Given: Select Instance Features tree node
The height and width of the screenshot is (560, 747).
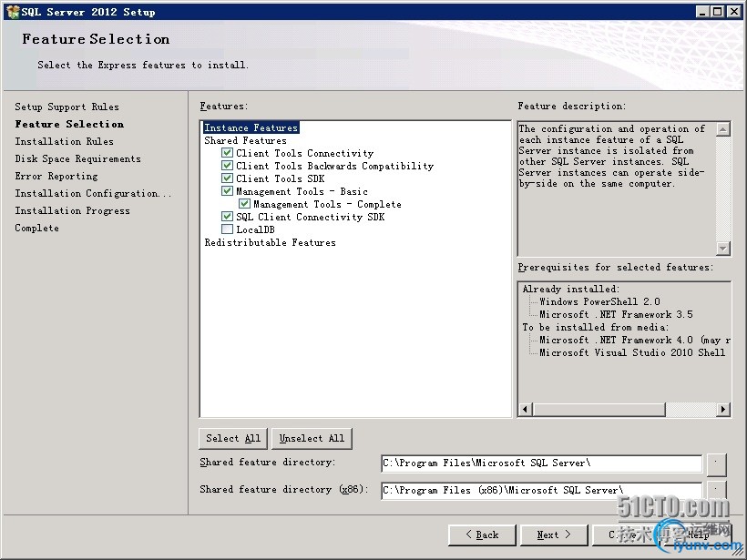Looking at the screenshot, I should click(251, 127).
